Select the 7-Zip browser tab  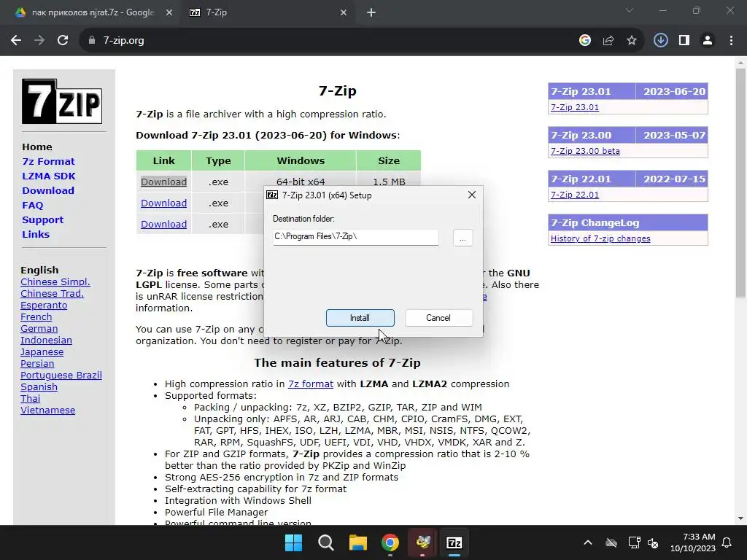pos(267,12)
